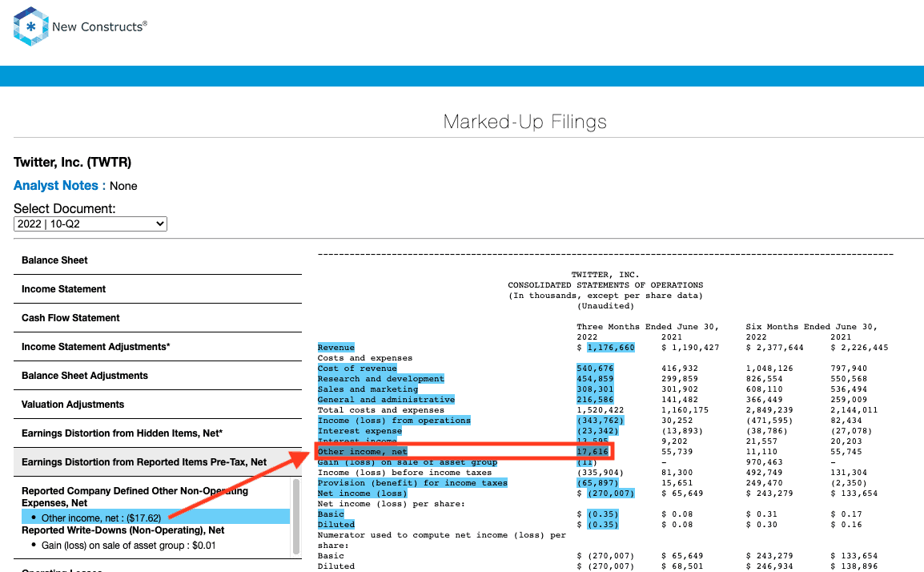Click 'CONSOLIDATED STATEMENTS OF OPERATIONS' heading
The image size is (924, 572).
pos(605,285)
